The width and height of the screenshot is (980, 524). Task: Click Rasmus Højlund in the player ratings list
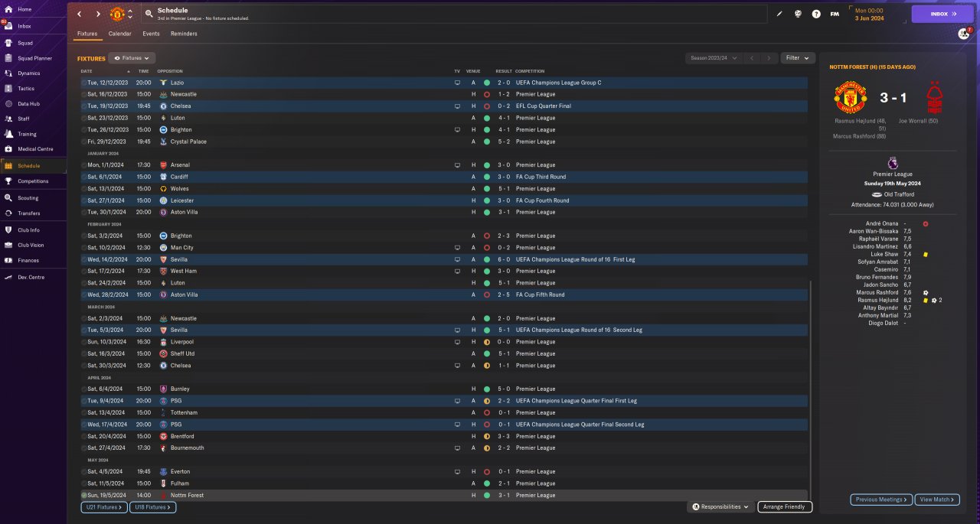[x=880, y=300]
